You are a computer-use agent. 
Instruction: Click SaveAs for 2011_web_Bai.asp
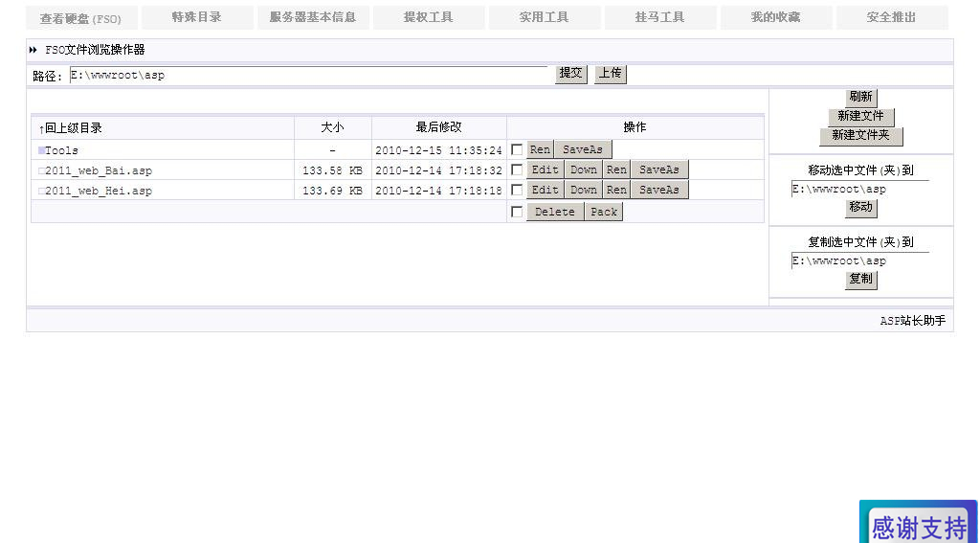[x=659, y=170]
